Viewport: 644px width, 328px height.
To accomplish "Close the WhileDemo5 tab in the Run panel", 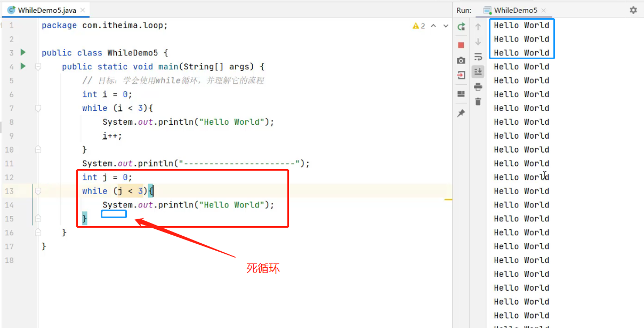I will tap(544, 10).
